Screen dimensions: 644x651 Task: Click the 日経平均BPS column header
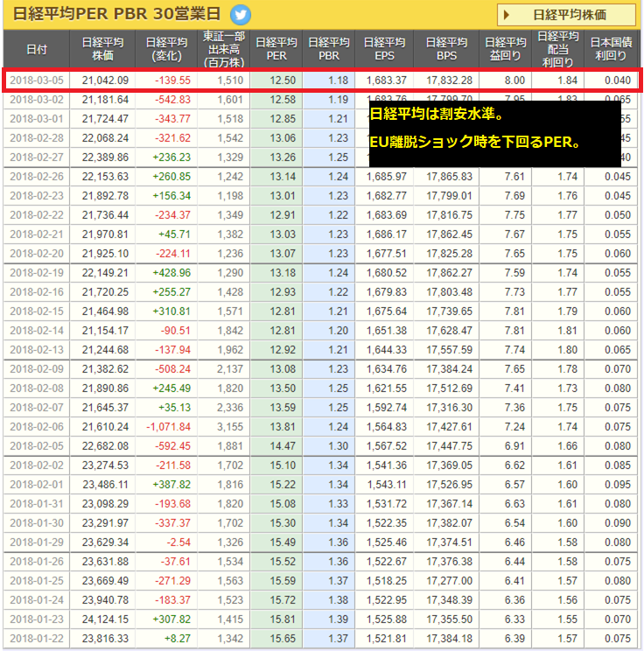[446, 49]
